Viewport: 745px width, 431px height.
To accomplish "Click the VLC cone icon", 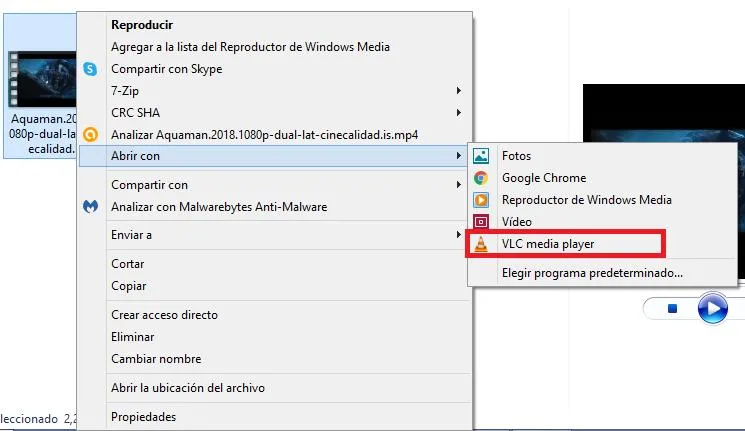I will click(481, 244).
